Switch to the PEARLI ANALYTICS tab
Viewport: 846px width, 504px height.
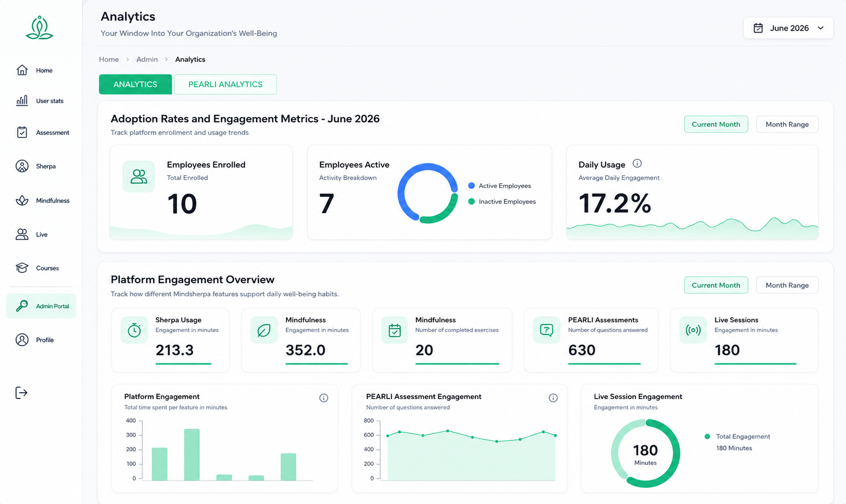(225, 84)
